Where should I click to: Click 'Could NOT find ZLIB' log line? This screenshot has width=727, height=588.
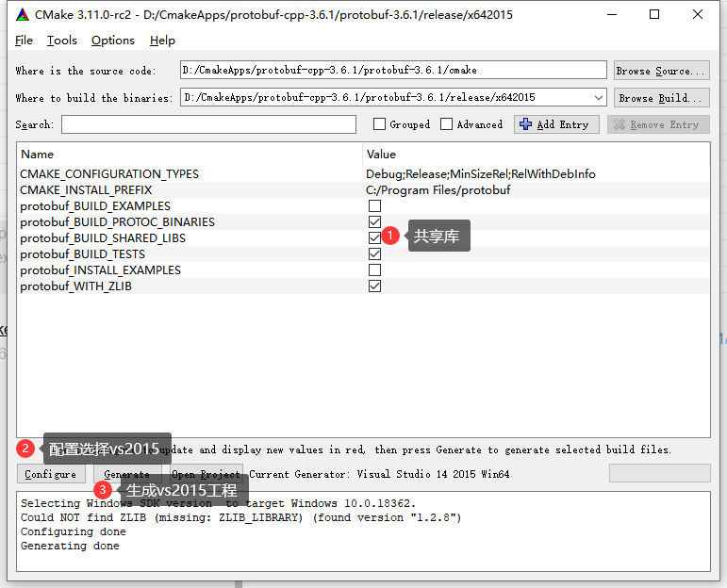241,517
